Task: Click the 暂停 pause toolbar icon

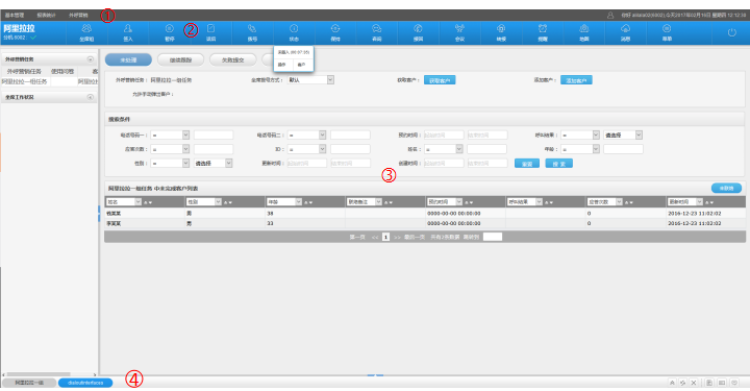Action: (x=169, y=33)
